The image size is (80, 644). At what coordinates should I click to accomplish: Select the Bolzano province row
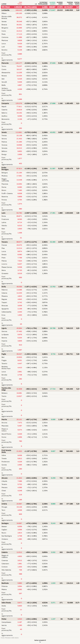(x=40, y=393)
